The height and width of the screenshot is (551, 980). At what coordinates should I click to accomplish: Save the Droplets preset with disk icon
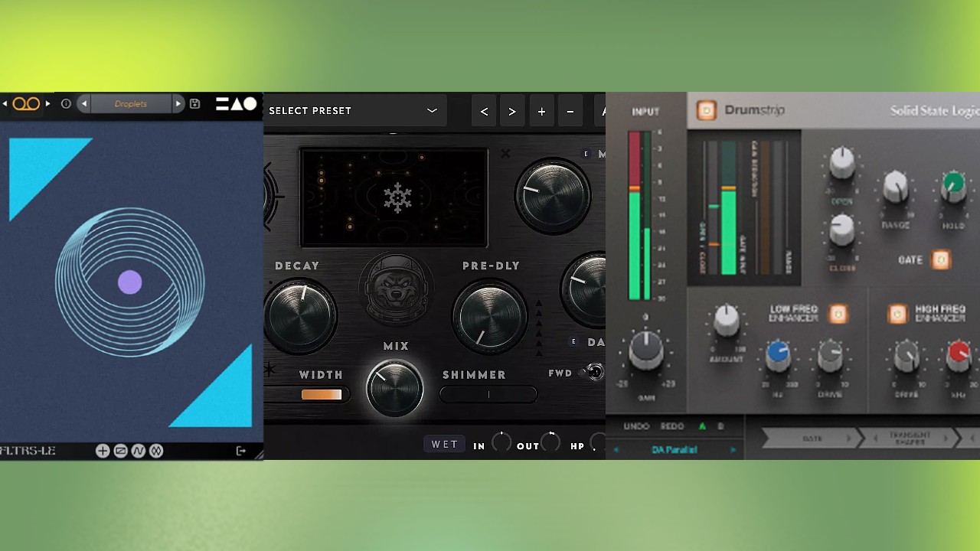click(x=194, y=103)
